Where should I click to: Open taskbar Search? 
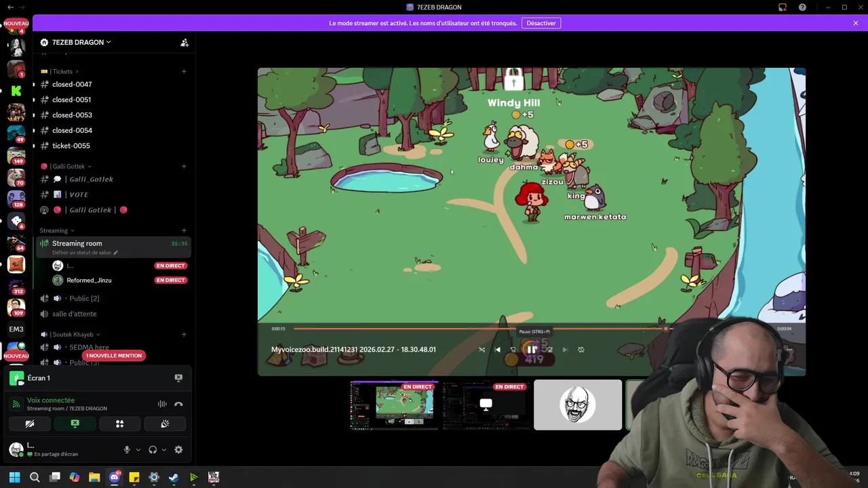(35, 477)
